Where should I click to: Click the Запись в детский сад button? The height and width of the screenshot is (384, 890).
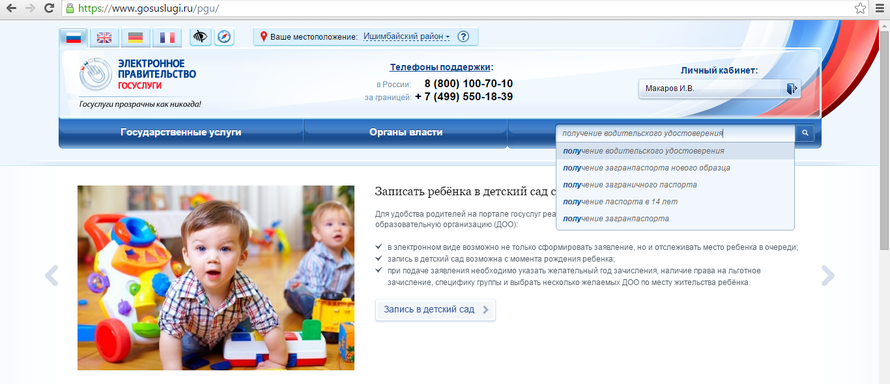tap(435, 310)
